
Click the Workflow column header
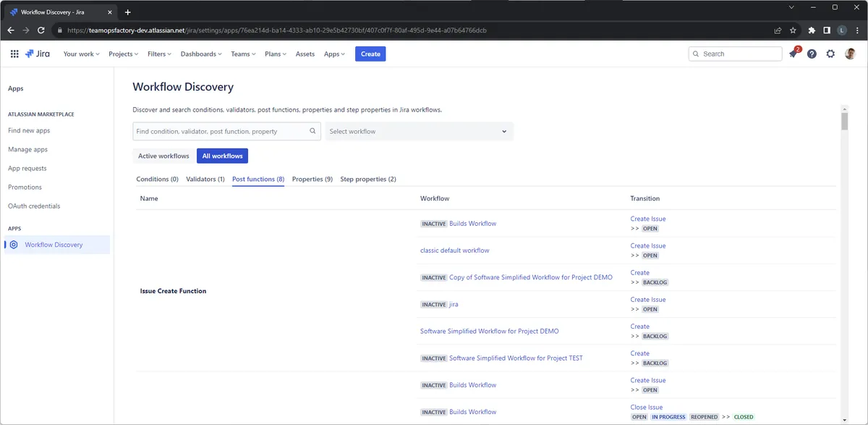435,198
